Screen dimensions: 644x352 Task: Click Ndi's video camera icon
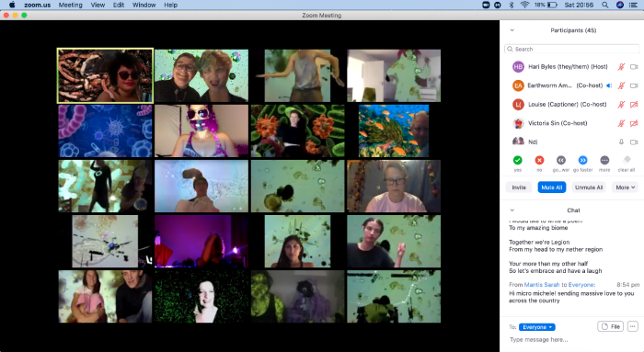[x=634, y=142]
